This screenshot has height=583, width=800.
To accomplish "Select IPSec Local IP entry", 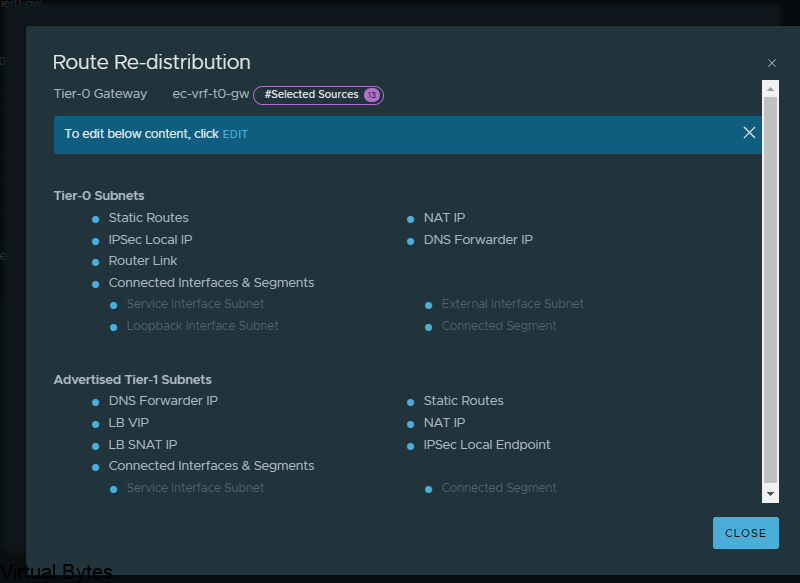I will (151, 240).
